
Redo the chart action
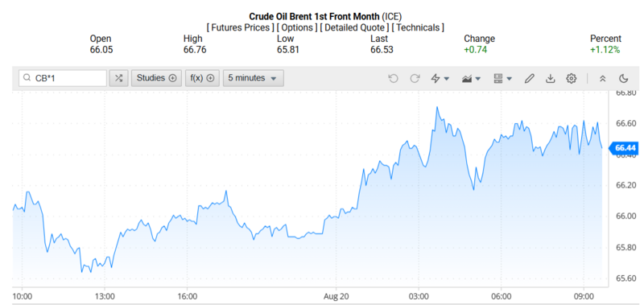[x=415, y=78]
